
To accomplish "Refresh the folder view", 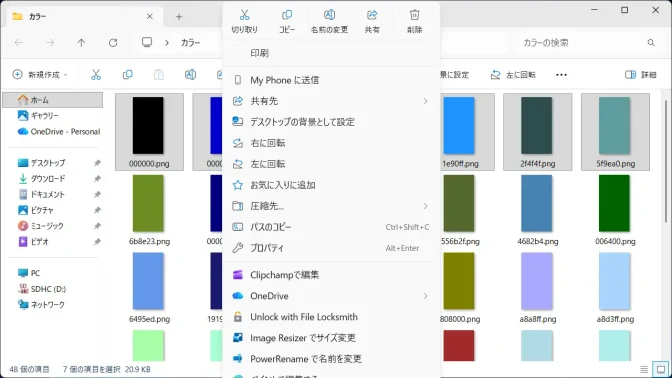I will coord(113,42).
